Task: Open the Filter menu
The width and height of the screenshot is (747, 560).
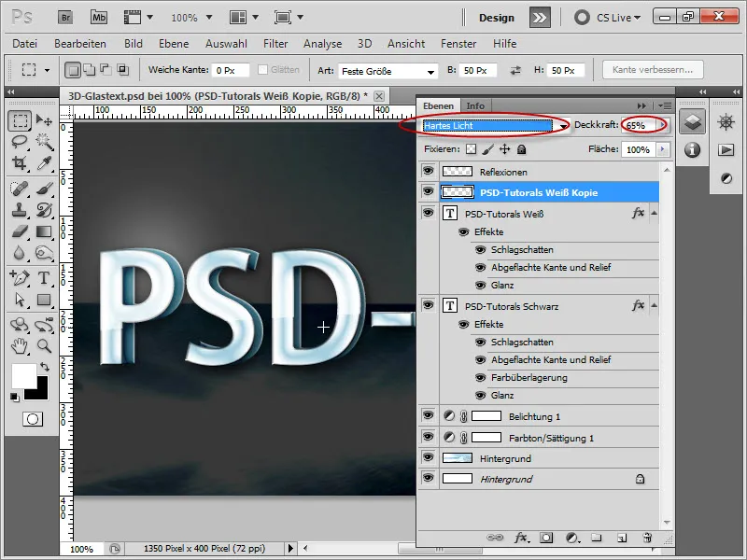Action: point(275,44)
